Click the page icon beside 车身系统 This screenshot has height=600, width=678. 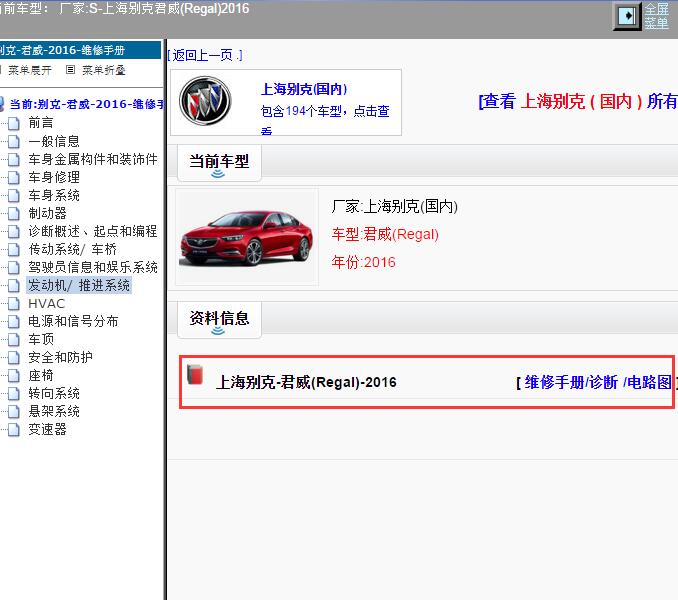tap(13, 195)
